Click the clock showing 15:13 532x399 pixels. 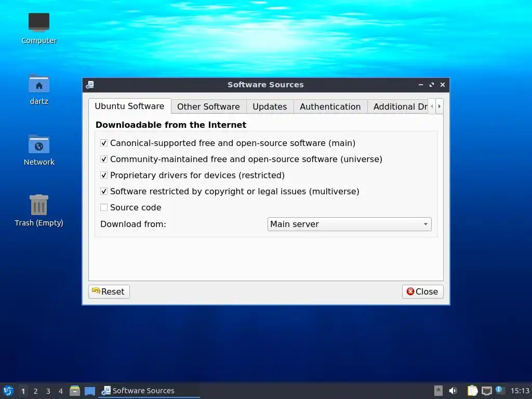click(x=520, y=391)
